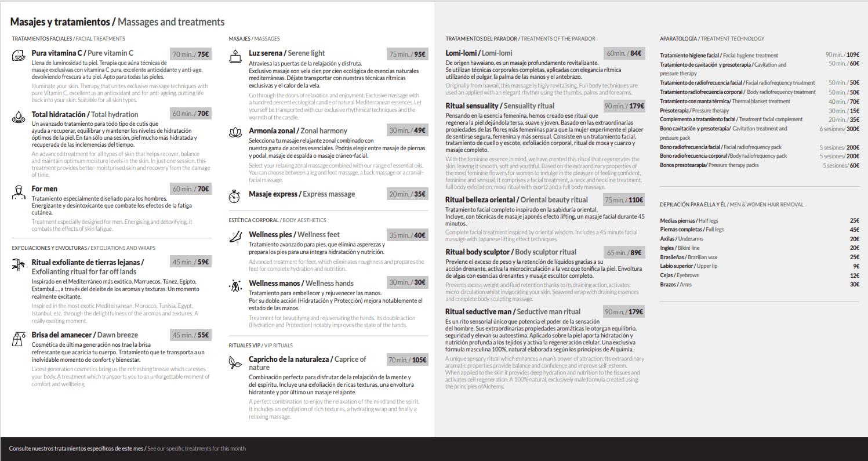The image size is (868, 461).
Task: Click the stopwatch icon beside Masaje express
Action: pos(235,196)
